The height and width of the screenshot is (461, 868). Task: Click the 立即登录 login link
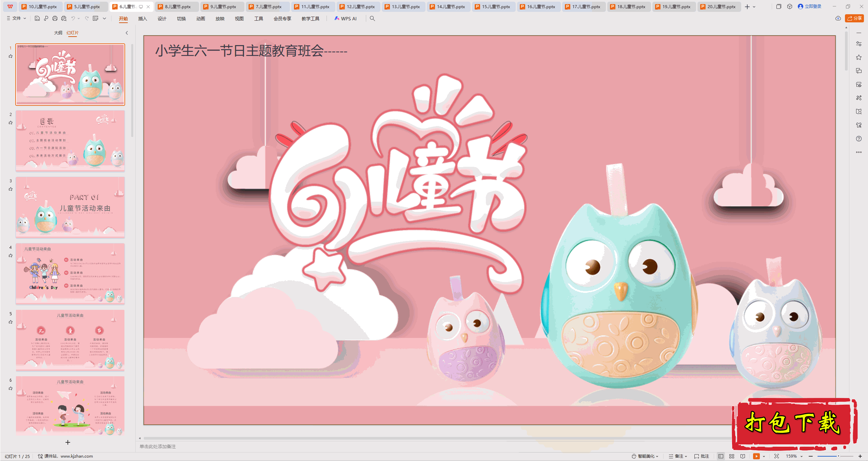[810, 6]
